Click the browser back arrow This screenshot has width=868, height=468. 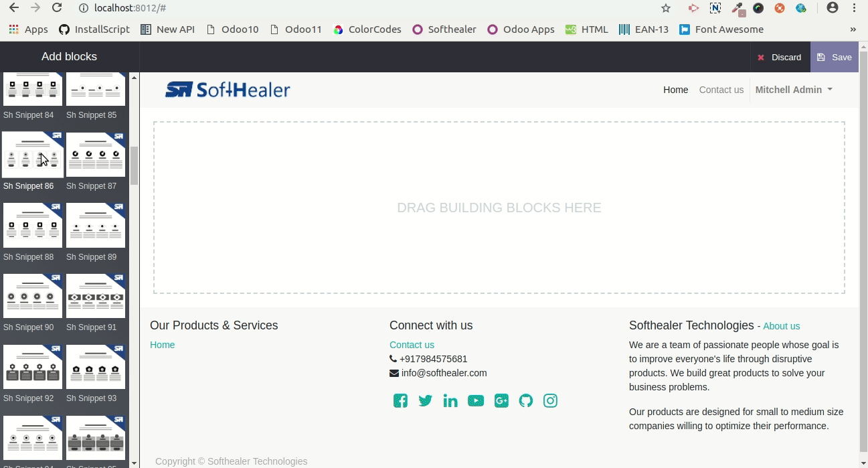[x=13, y=8]
